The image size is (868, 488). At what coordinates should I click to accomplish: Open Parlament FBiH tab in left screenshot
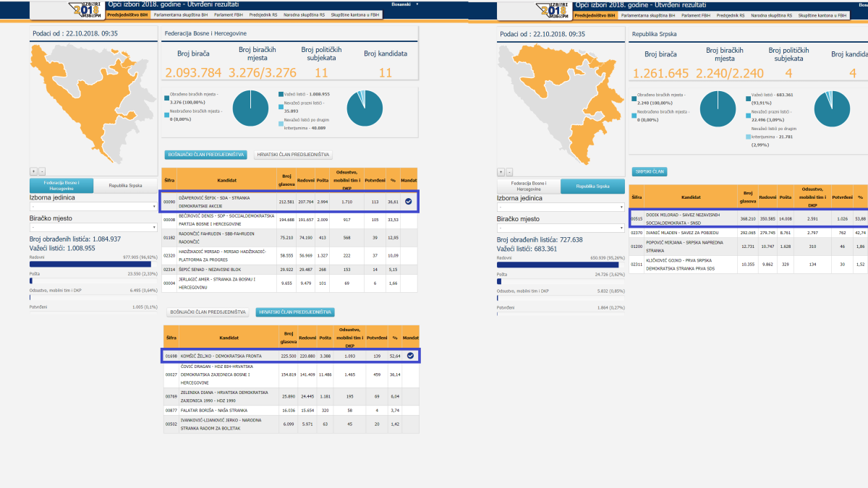coord(226,14)
